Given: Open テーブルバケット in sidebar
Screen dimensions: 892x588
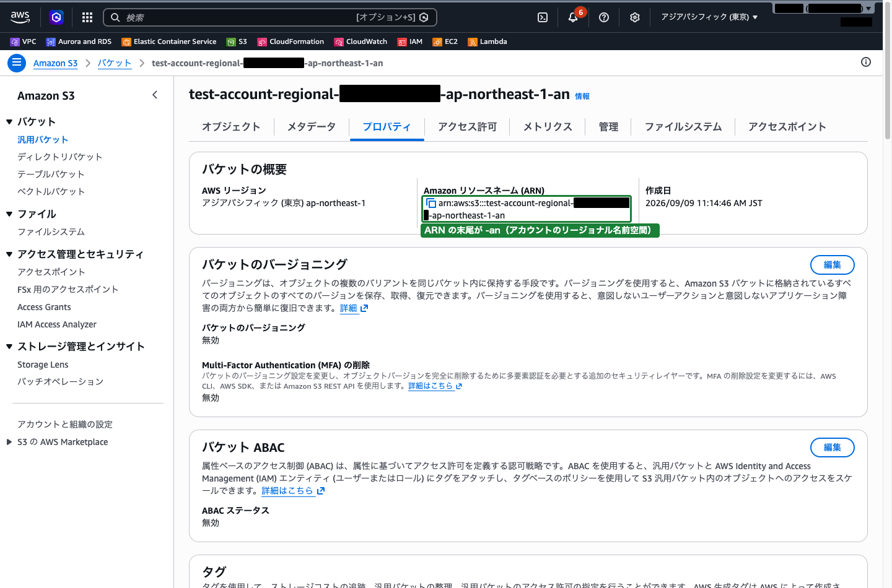Looking at the screenshot, I should pyautogui.click(x=51, y=175).
